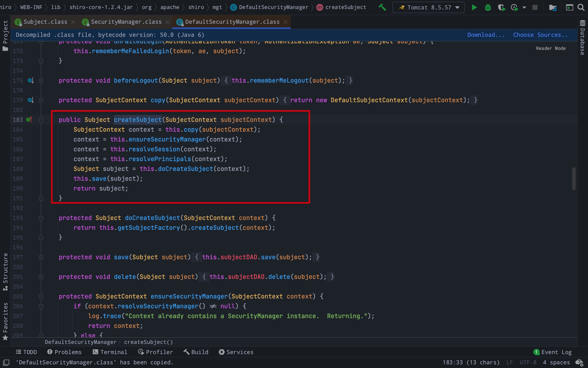Click the Database stack icon in the right stripe
Image resolution: width=588 pixels, height=368 pixels.
[582, 23]
